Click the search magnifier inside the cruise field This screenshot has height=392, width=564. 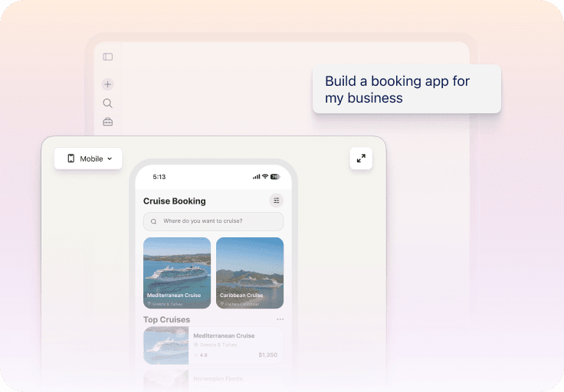(x=153, y=221)
